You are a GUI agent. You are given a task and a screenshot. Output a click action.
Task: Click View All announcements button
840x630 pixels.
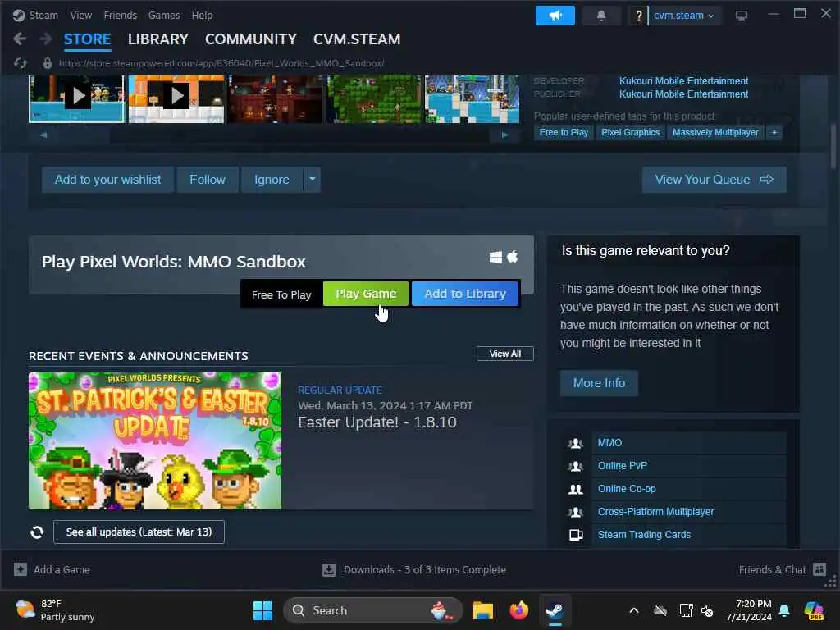coord(505,354)
